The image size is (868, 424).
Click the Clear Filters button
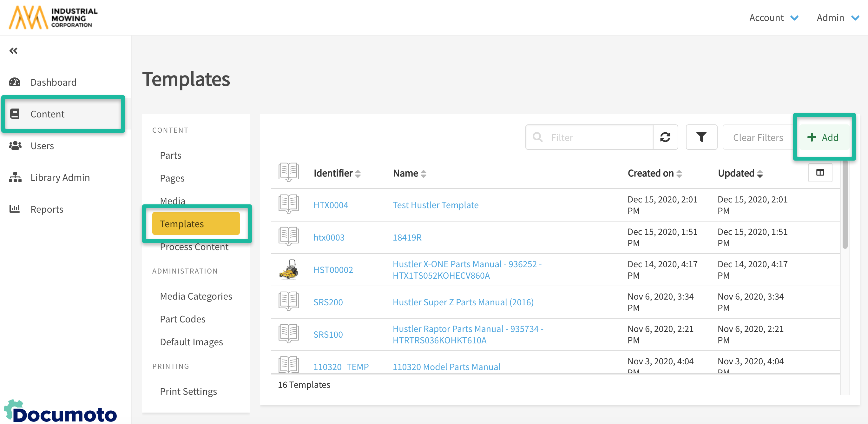758,137
